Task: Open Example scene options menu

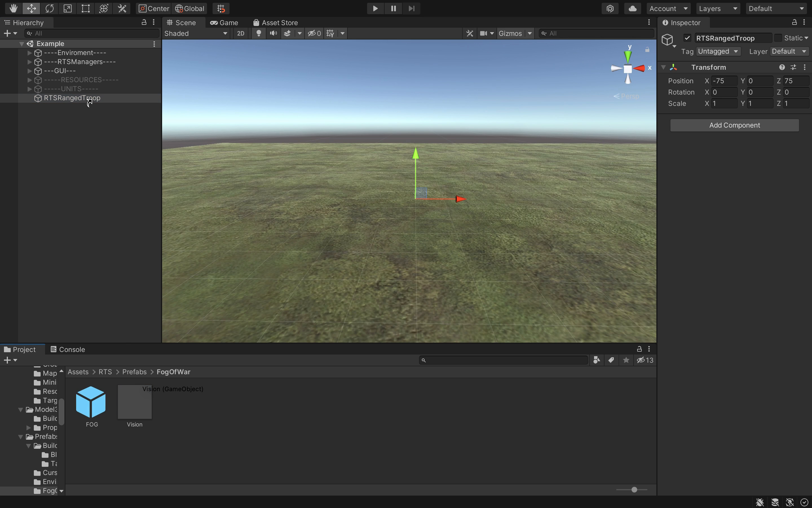Action: click(x=154, y=44)
